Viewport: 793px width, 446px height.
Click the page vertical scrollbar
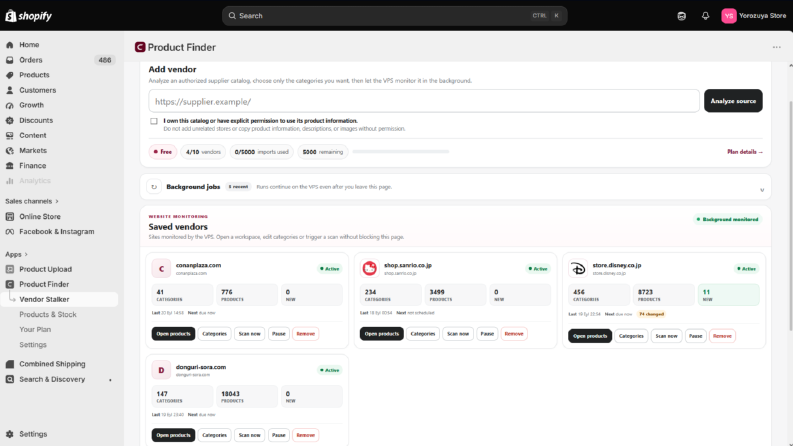click(790, 215)
